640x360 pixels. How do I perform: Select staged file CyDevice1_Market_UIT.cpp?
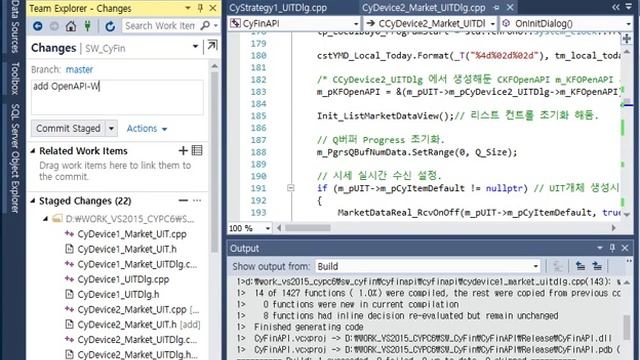[132, 234]
